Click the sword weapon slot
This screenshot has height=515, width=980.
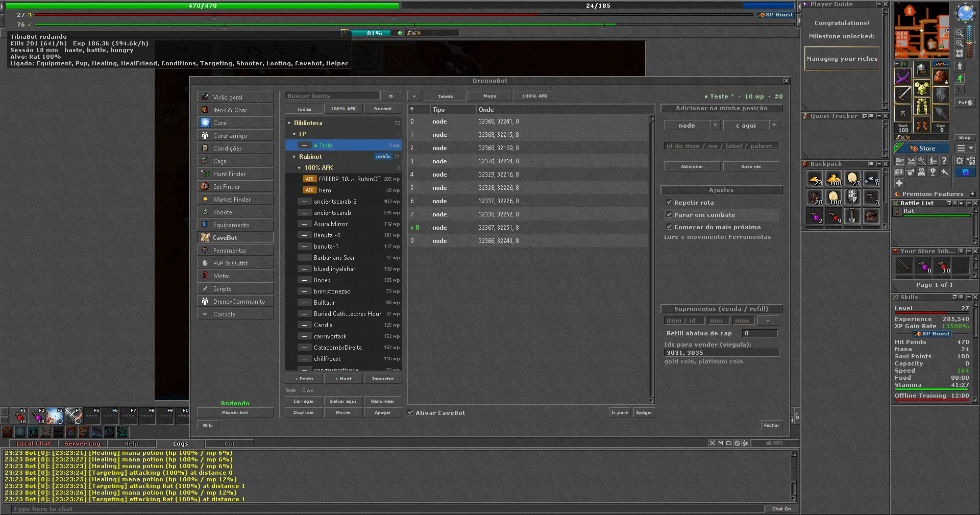pyautogui.click(x=903, y=94)
